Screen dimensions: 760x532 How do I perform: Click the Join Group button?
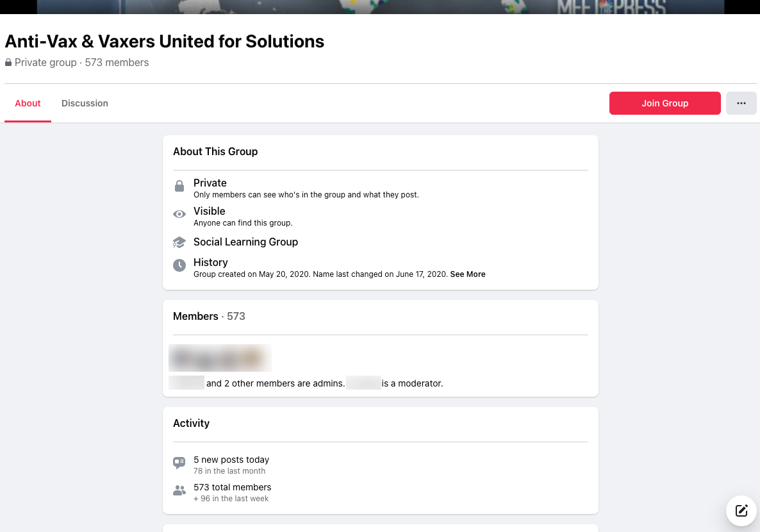pyautogui.click(x=665, y=103)
